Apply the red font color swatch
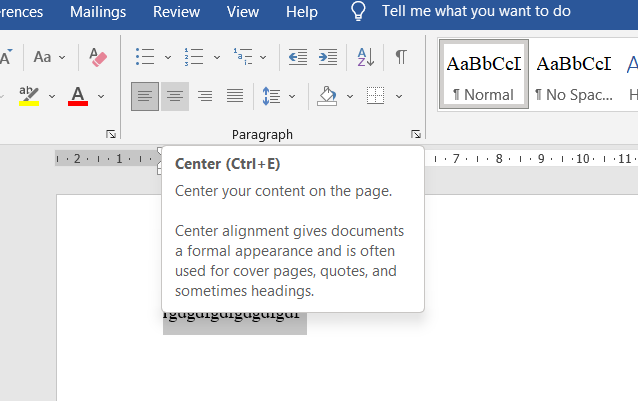638x401 pixels. (79, 96)
